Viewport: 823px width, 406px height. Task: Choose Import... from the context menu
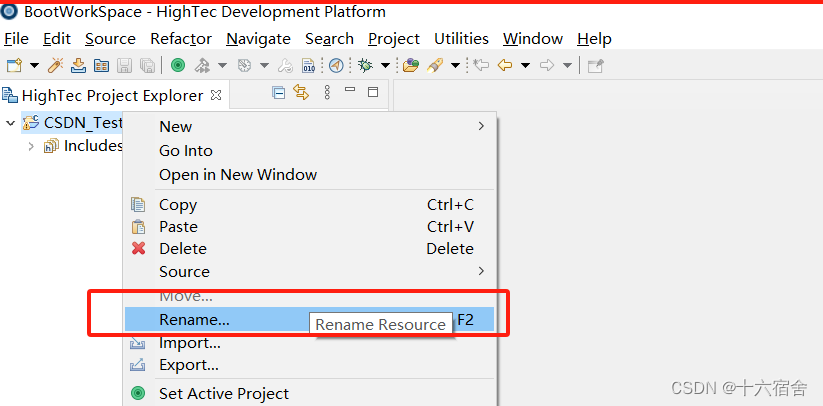click(x=310, y=343)
